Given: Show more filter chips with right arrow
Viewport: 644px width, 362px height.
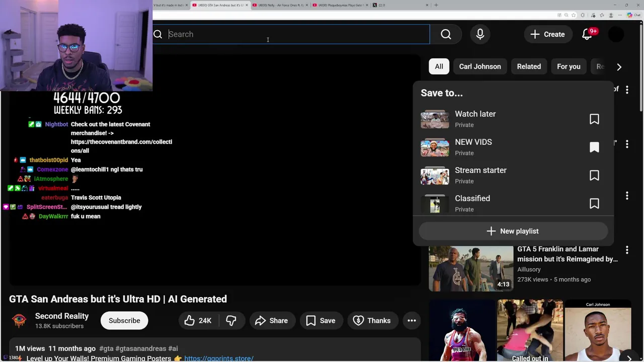Looking at the screenshot, I should (x=619, y=66).
